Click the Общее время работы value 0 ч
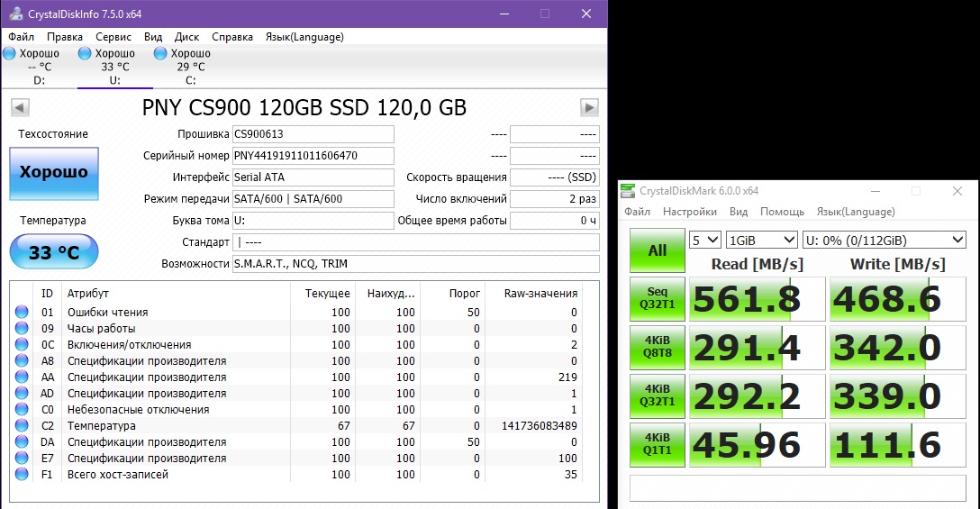Image resolution: width=980 pixels, height=509 pixels. 554,221
